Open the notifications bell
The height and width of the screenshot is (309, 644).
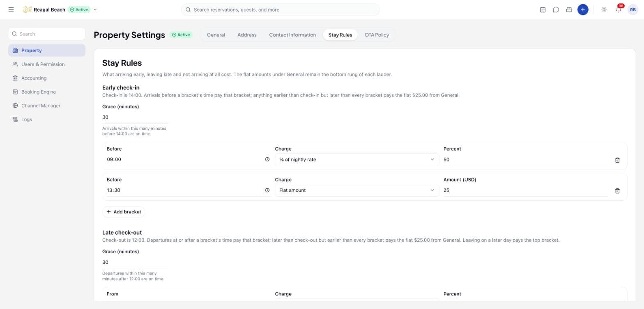pos(618,9)
